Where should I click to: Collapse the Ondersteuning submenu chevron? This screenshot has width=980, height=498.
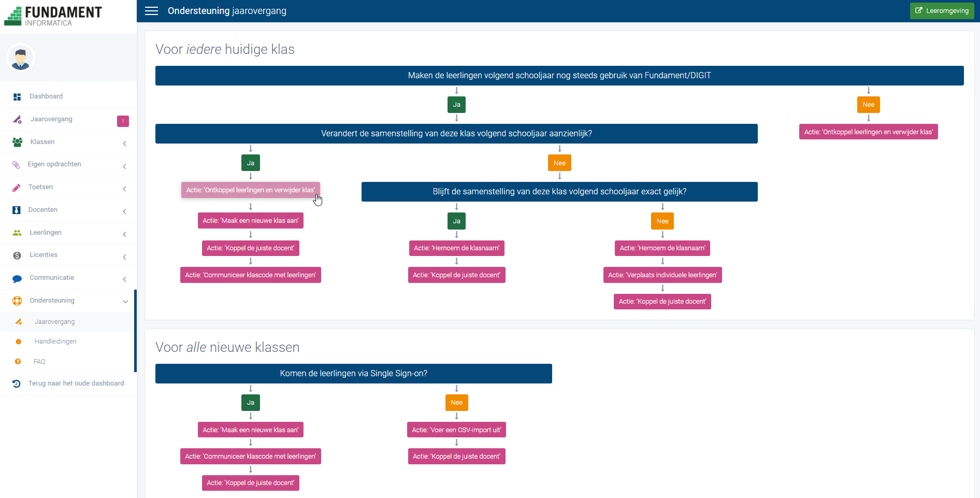[x=125, y=302]
